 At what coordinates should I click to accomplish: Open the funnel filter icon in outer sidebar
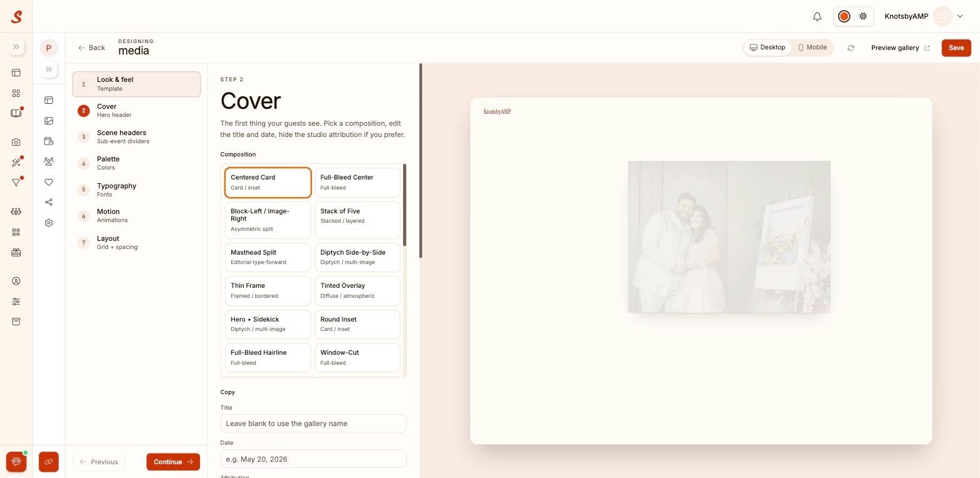[16, 183]
